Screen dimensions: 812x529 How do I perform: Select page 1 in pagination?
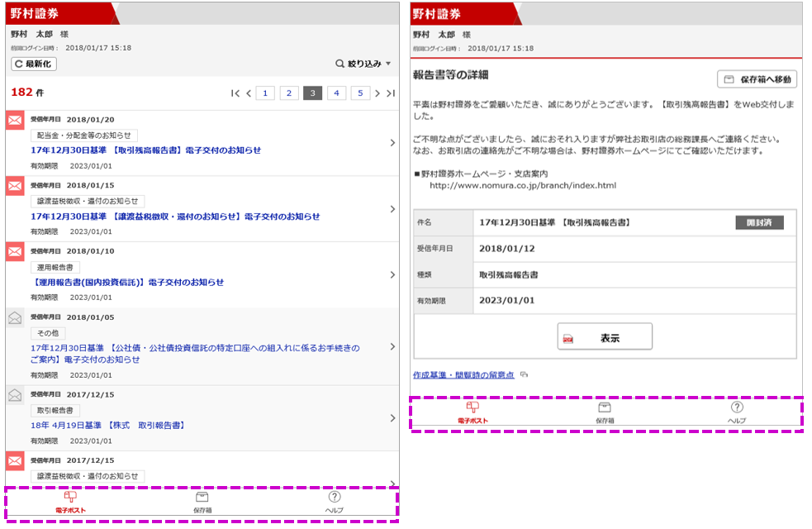265,93
